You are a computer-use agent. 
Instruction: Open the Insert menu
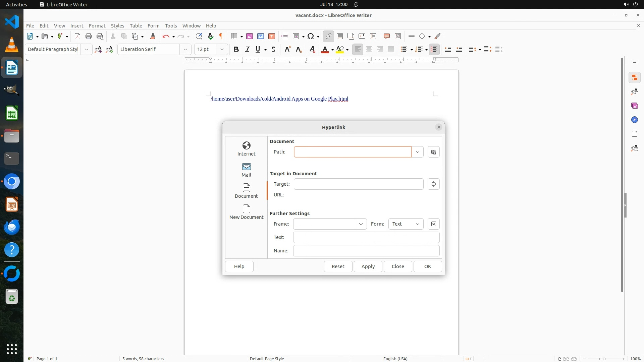coord(76,25)
